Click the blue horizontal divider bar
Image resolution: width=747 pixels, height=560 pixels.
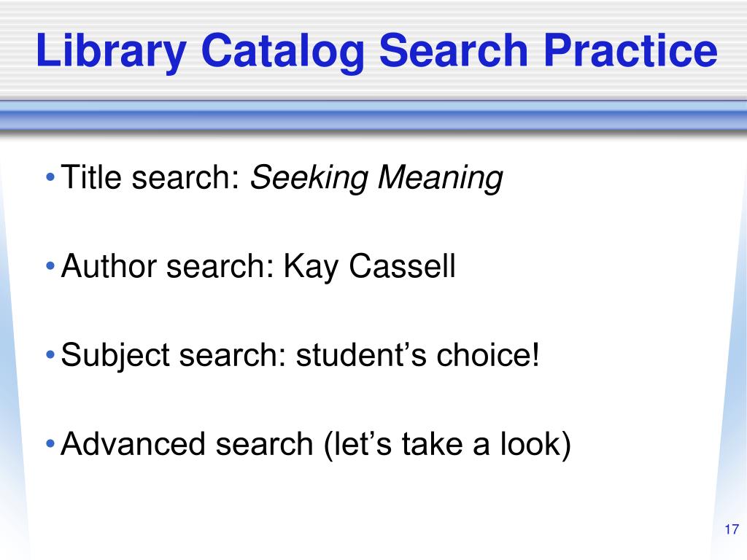(373, 117)
